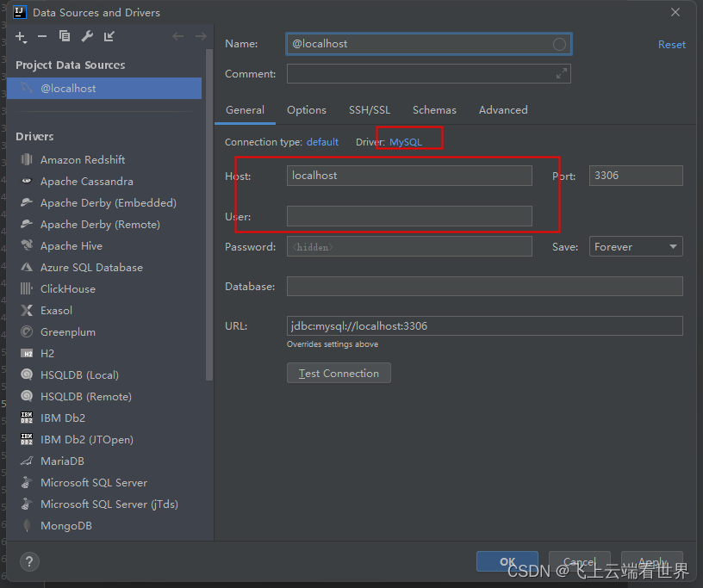Switch to the Options tab
This screenshot has height=588, width=703.
[307, 110]
